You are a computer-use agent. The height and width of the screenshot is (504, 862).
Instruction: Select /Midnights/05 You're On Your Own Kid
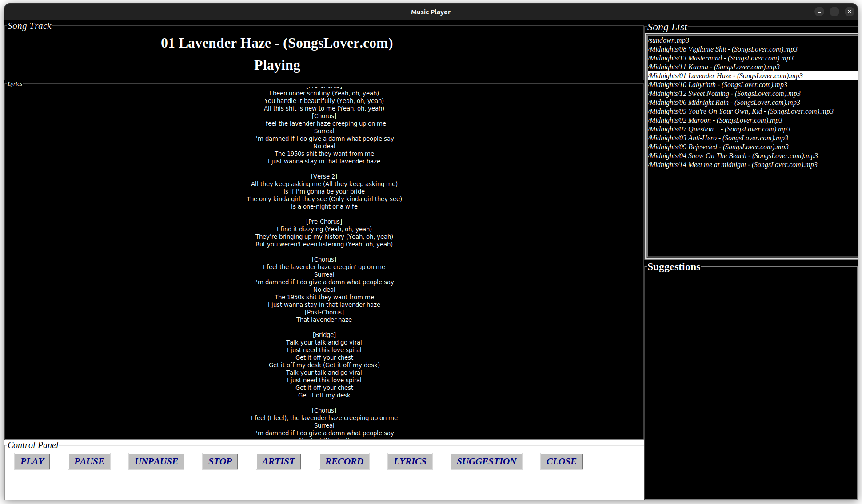(x=739, y=111)
